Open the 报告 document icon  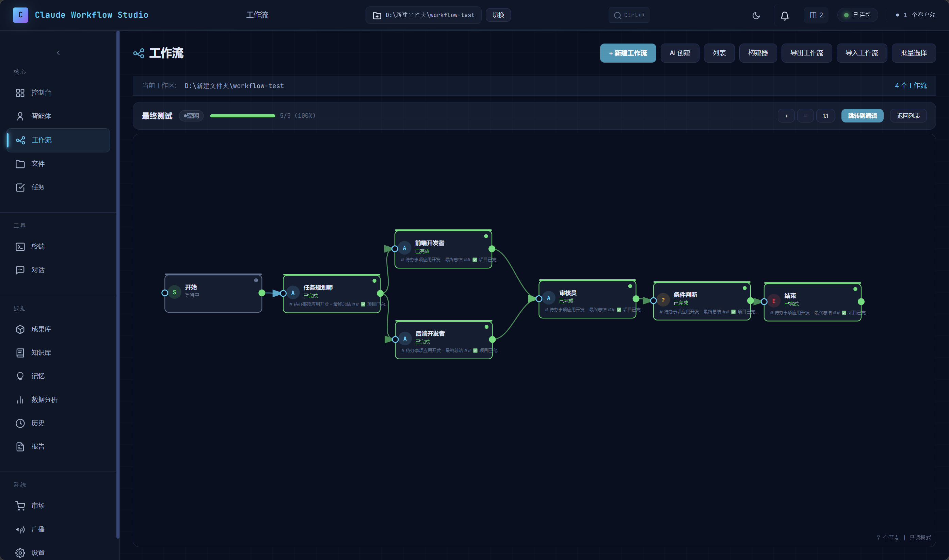click(x=20, y=446)
